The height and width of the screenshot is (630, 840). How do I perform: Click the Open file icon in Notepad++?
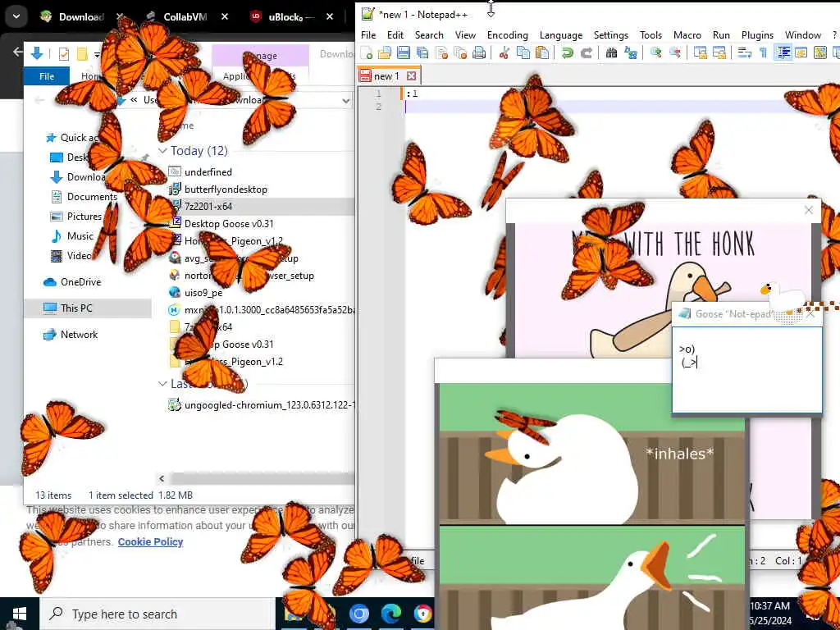(x=385, y=52)
